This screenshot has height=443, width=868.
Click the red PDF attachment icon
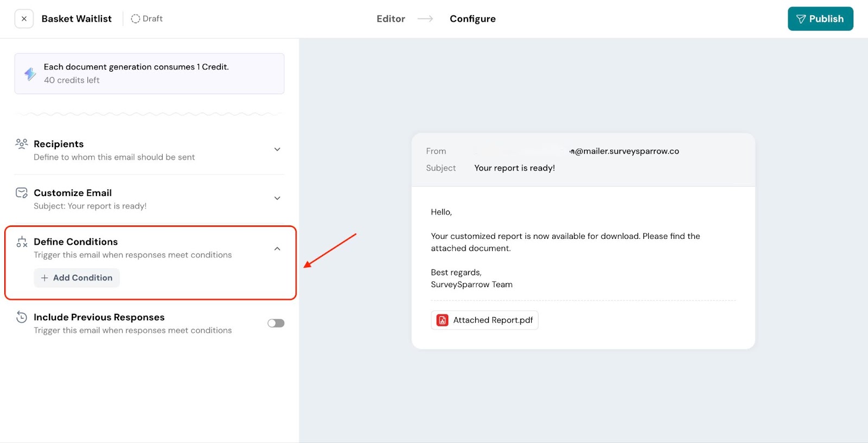pyautogui.click(x=443, y=320)
